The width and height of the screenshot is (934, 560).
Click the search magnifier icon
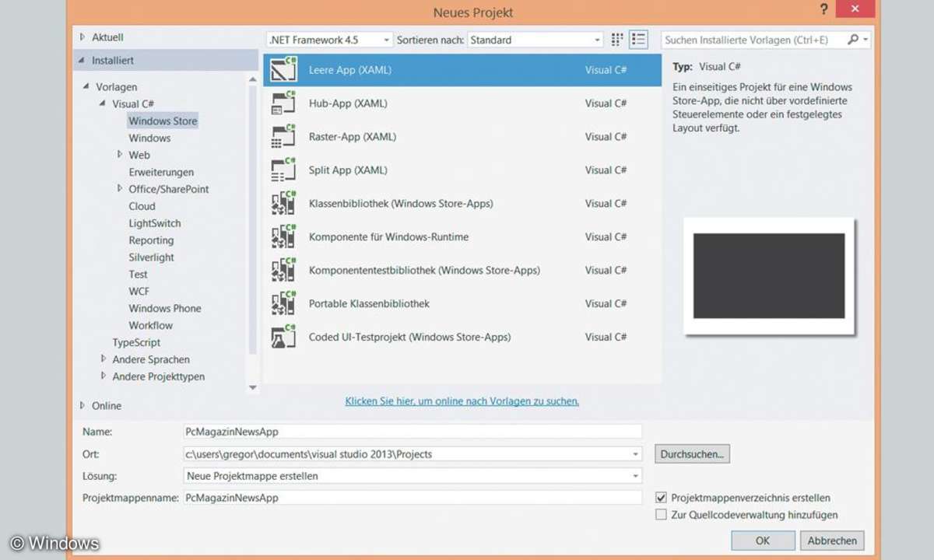[x=853, y=40]
